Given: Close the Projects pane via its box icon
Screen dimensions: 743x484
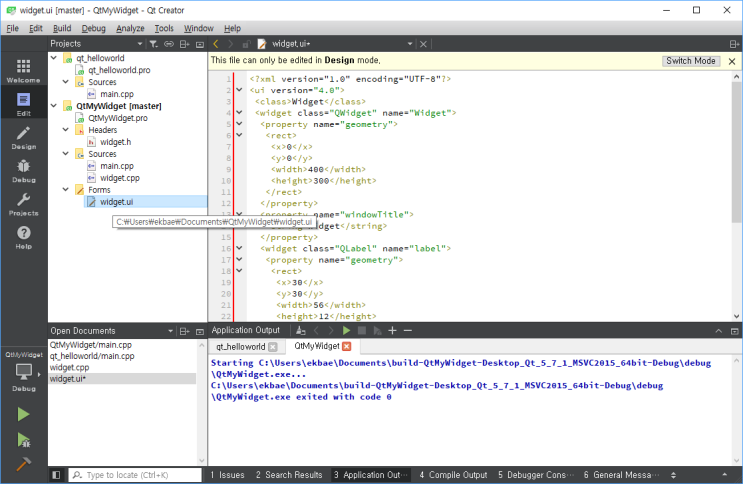Looking at the screenshot, I should click(x=199, y=44).
